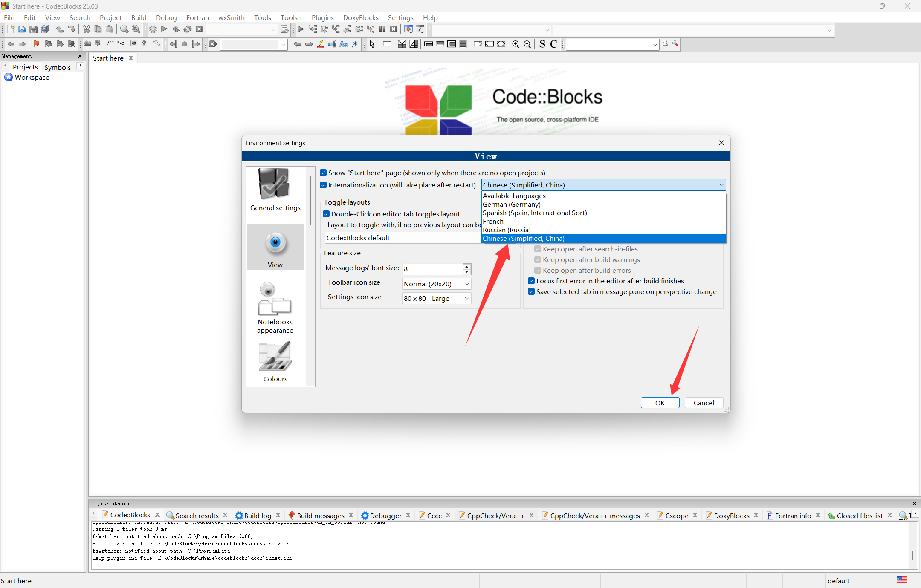Open the incremental search wrench icon
Viewport: 921px width, 588px height.
pyautogui.click(x=675, y=44)
